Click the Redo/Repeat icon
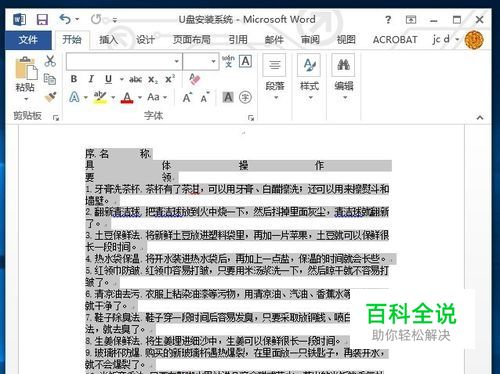 [96, 19]
